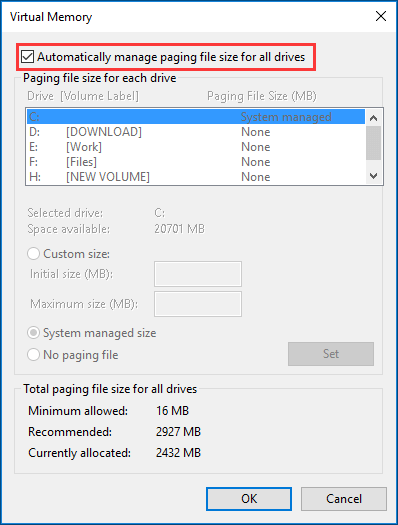The image size is (398, 525).
Task: Close the Virtual Memory dialog
Action: [381, 16]
